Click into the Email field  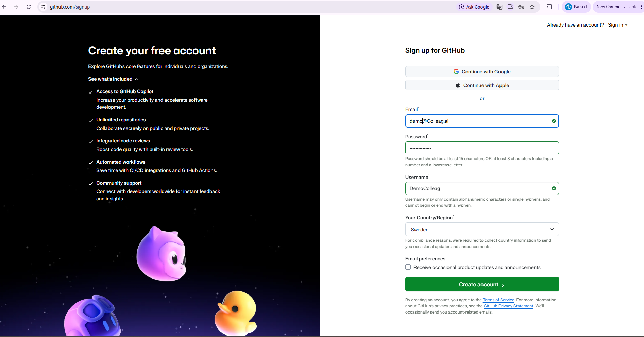[482, 121]
